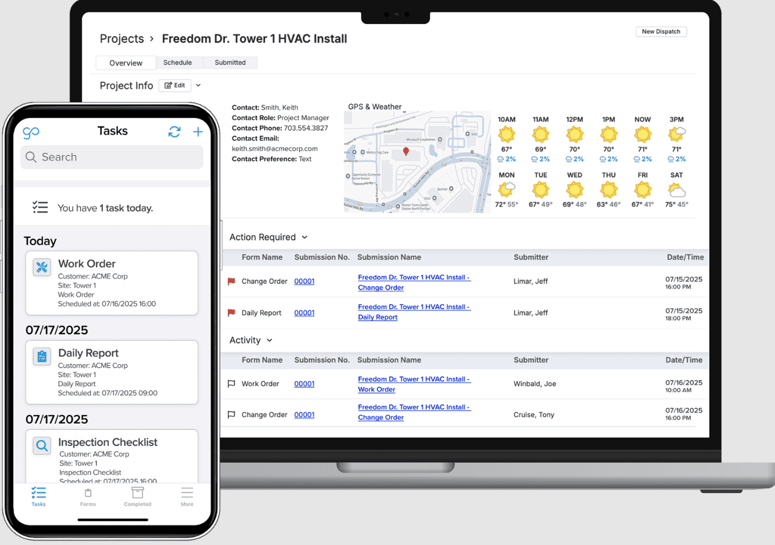Click the keith.smith@acmecorp.com email text
775x545 pixels.
click(274, 148)
